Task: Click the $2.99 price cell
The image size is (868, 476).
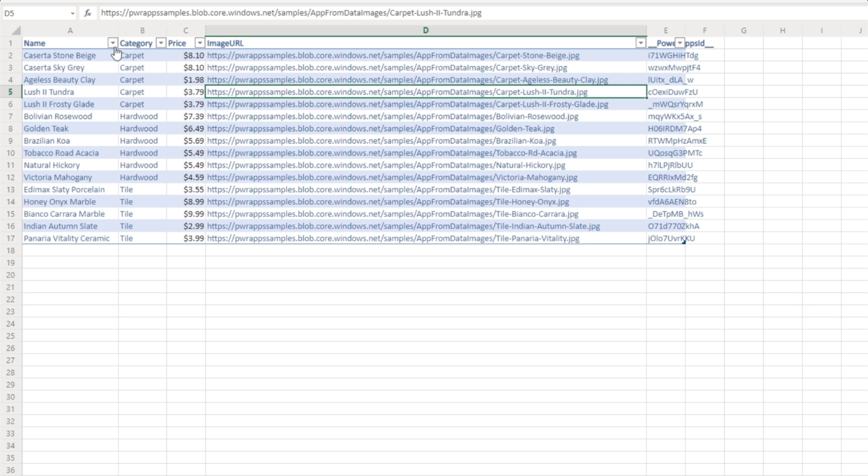Action: tap(186, 226)
